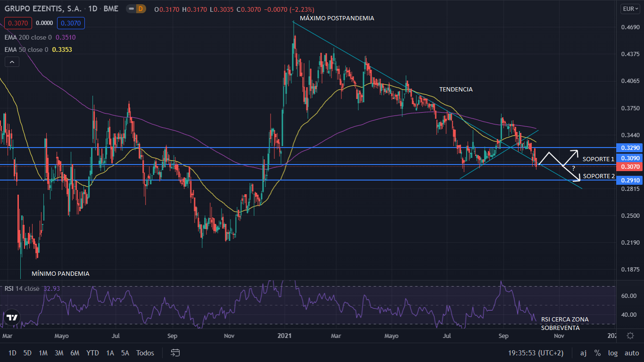Image resolution: width=644 pixels, height=362 pixels.
Task: Click the blue 0.3070 buy price box
Action: click(x=70, y=22)
